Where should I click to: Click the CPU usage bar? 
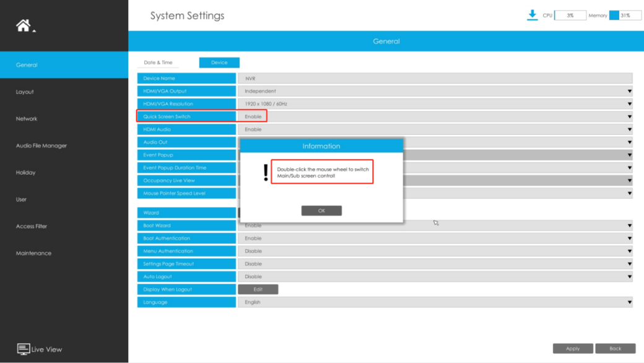(x=570, y=15)
